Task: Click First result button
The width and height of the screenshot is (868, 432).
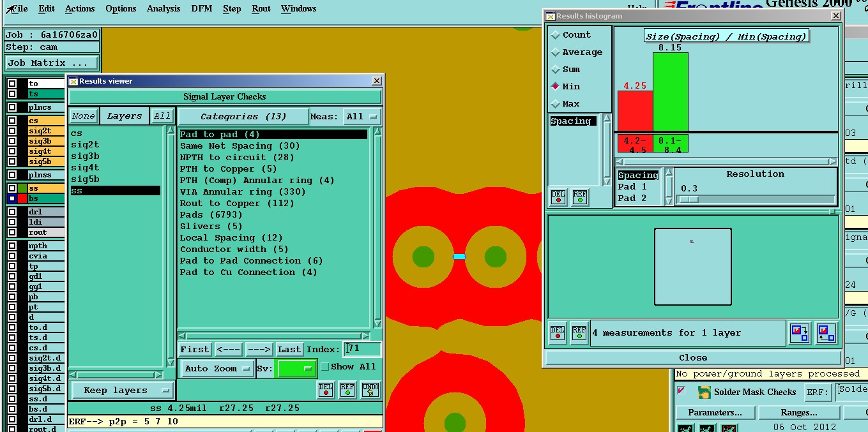Action: point(194,350)
